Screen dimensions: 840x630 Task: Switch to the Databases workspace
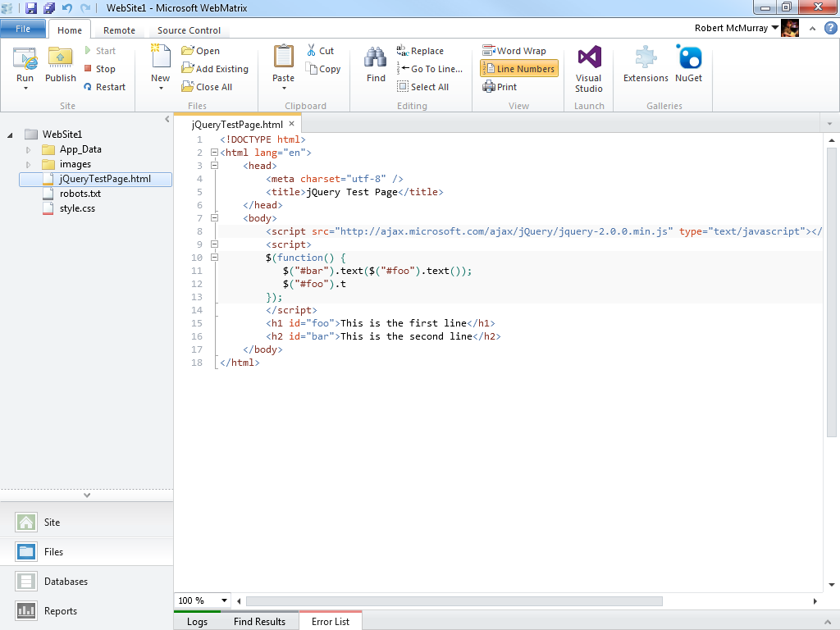click(66, 582)
